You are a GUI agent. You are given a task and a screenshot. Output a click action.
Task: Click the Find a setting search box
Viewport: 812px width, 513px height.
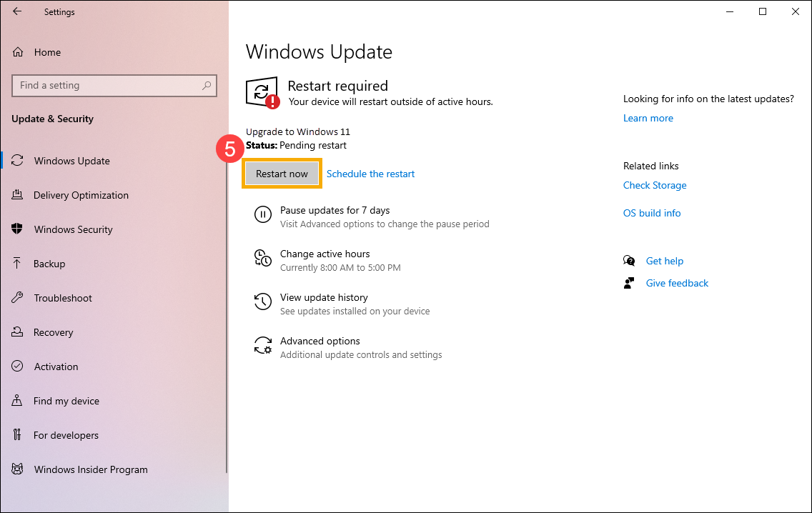click(x=114, y=86)
